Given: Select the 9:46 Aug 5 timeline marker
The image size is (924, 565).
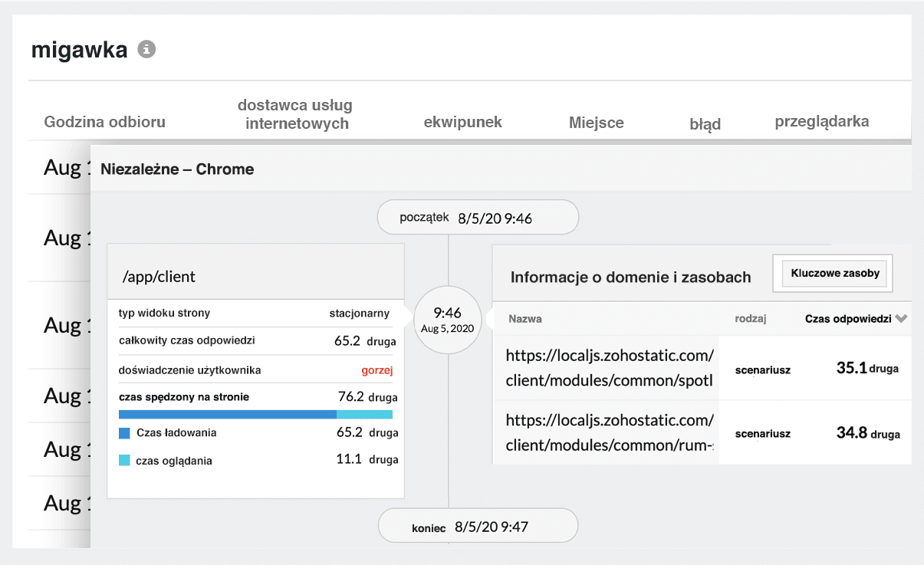Looking at the screenshot, I should 448,319.
